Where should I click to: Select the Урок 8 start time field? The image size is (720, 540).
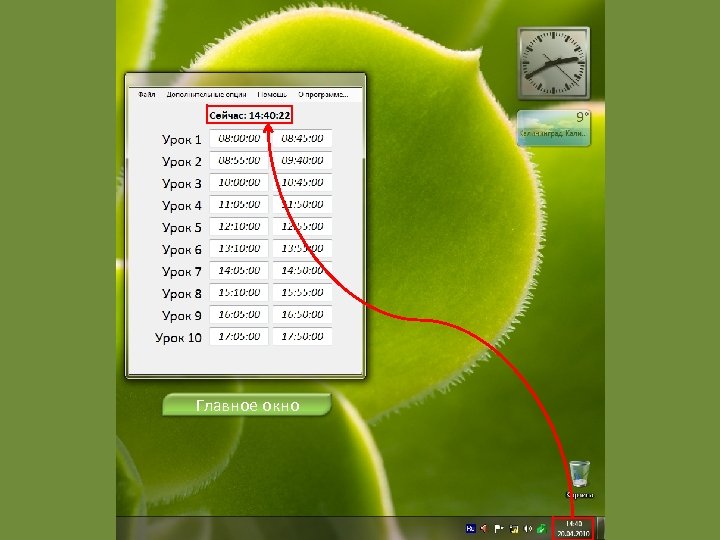coord(239,292)
